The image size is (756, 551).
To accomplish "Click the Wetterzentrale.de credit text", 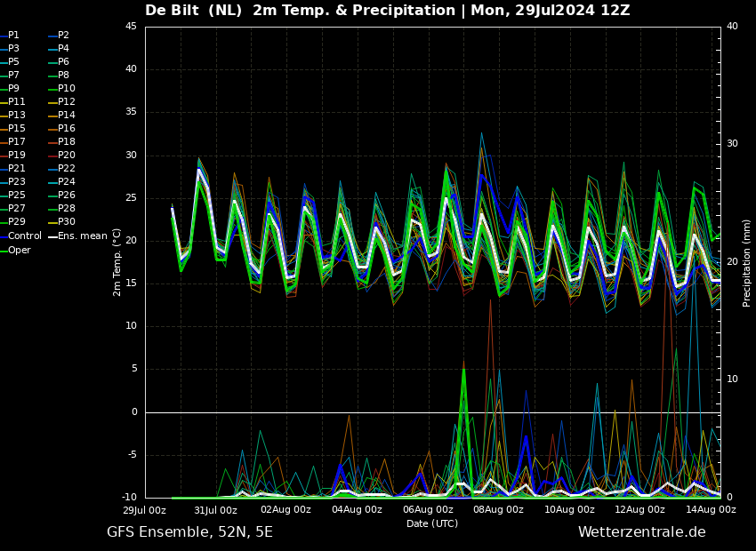I will coord(642,532).
